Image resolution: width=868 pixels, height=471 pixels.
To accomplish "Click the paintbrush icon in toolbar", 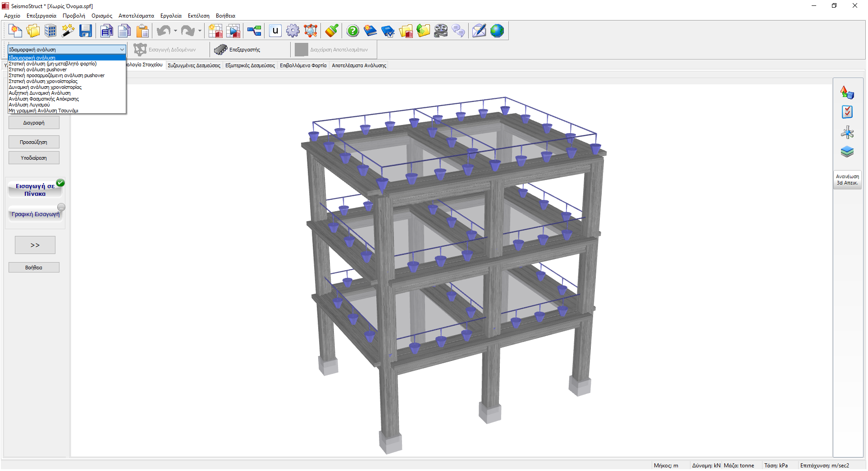I will 332,31.
